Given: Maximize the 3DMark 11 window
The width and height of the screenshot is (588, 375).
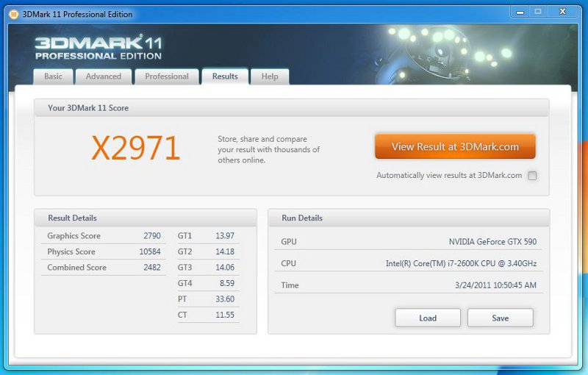Looking at the screenshot, I should [538, 12].
